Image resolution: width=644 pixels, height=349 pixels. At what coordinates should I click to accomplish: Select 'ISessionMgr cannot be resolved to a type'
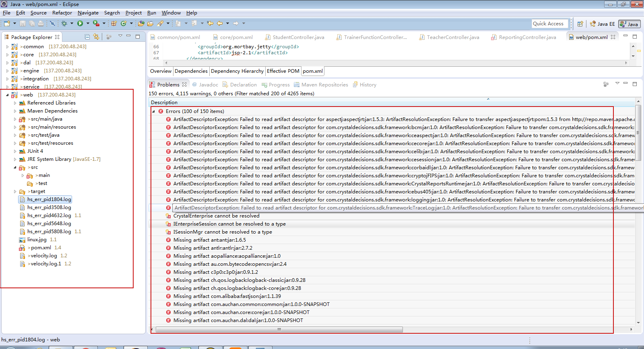[223, 232]
